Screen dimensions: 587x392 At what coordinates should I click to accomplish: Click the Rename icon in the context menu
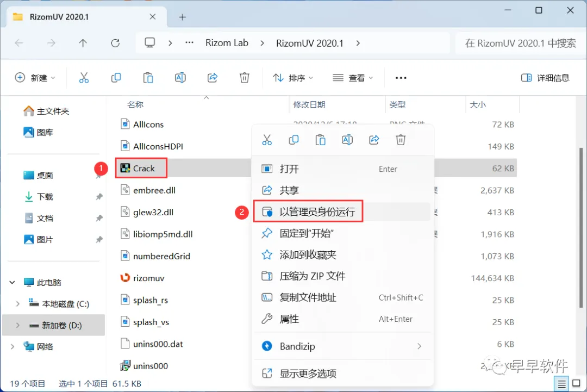tap(347, 140)
